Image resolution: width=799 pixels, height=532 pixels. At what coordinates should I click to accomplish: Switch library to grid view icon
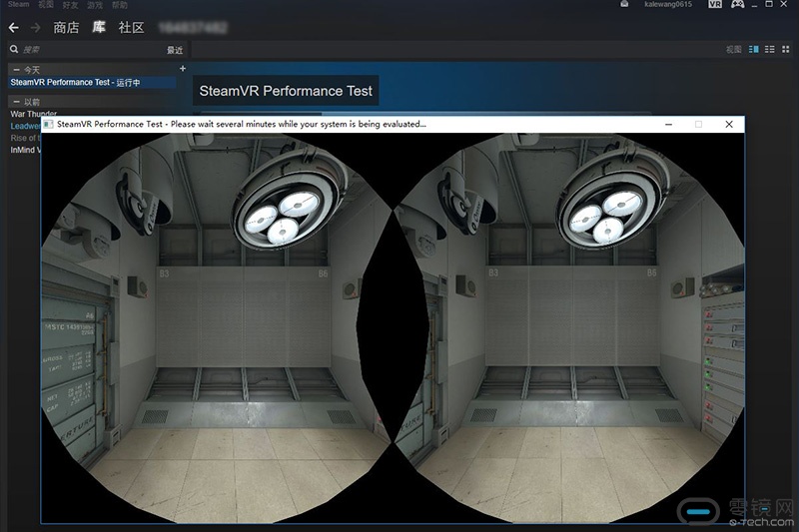click(785, 49)
